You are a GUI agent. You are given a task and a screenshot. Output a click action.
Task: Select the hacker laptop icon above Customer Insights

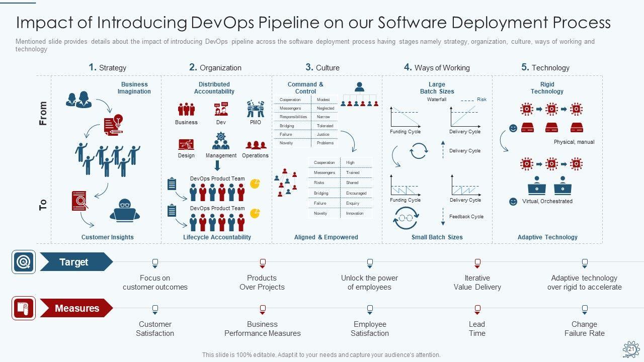click(124, 210)
